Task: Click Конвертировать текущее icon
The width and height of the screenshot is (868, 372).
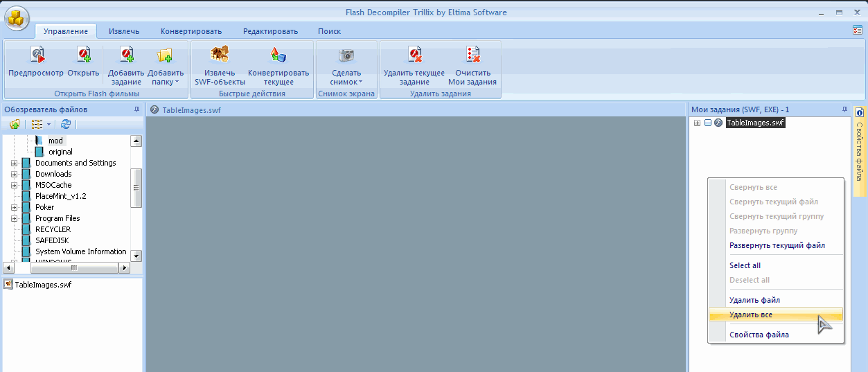Action: click(278, 55)
